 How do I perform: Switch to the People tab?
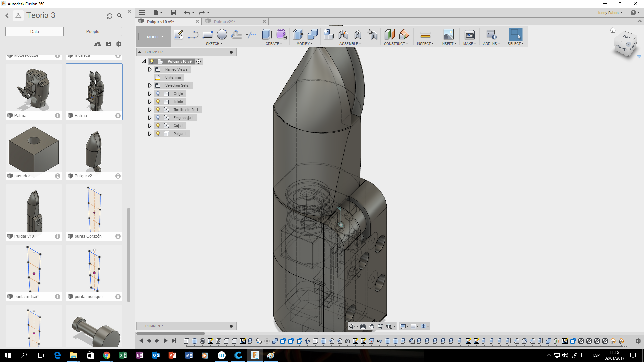pyautogui.click(x=93, y=32)
